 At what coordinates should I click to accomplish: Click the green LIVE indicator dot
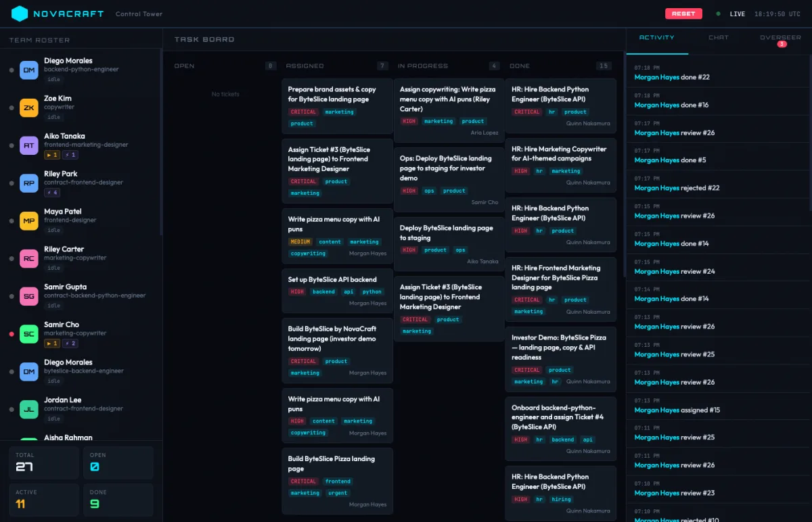718,14
